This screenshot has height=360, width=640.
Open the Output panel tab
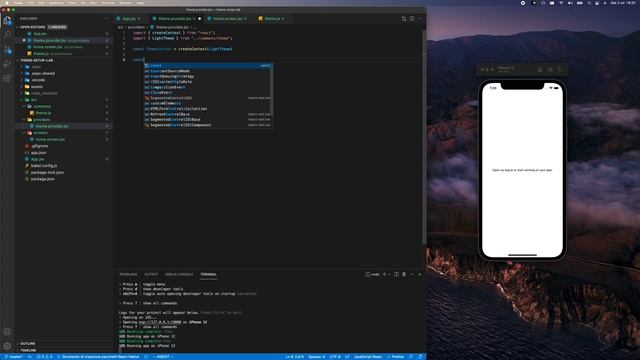coord(151,274)
